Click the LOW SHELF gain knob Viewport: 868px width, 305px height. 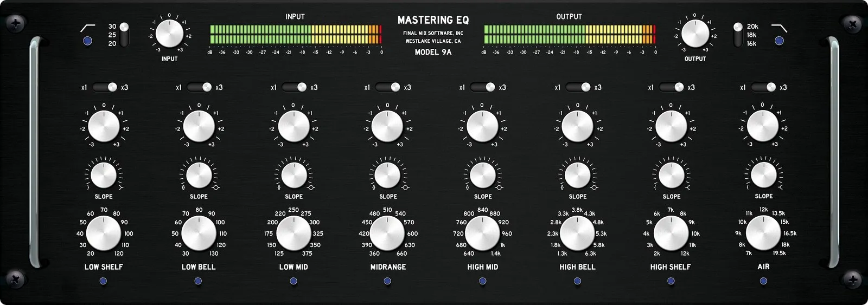click(x=104, y=126)
